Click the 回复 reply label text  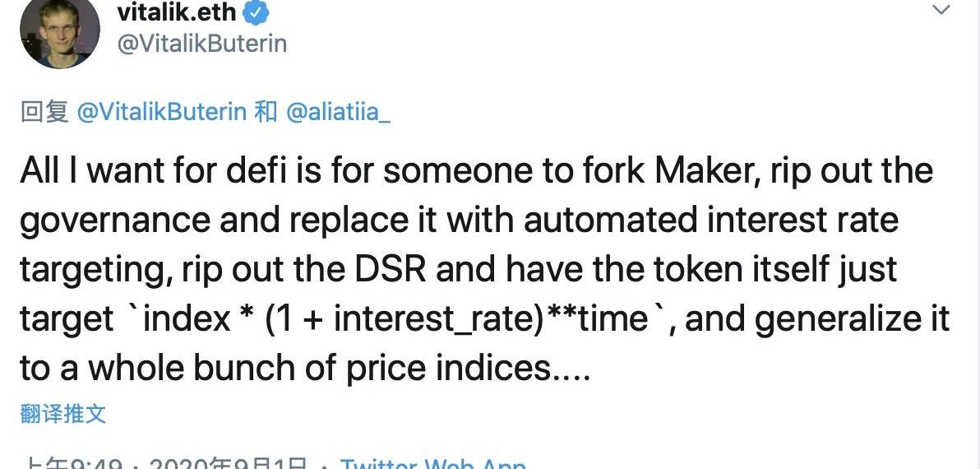pyautogui.click(x=44, y=112)
